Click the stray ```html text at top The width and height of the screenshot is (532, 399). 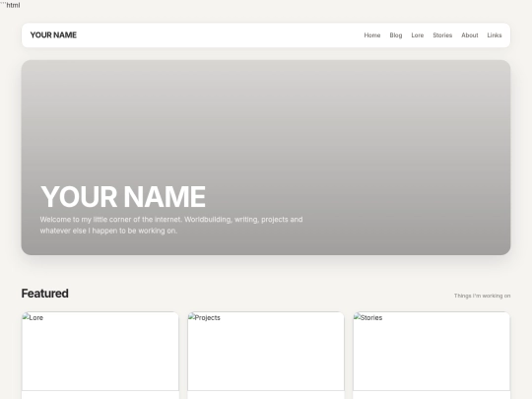click(10, 5)
